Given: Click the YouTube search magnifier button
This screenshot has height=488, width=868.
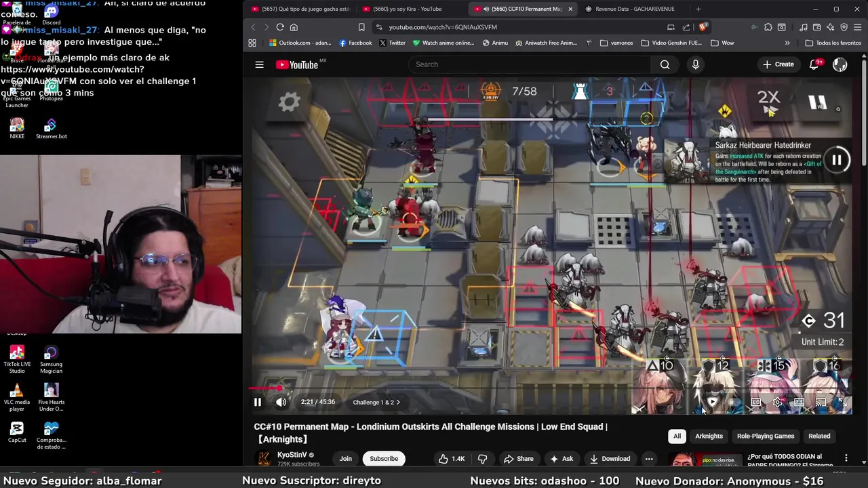Looking at the screenshot, I should pos(665,64).
